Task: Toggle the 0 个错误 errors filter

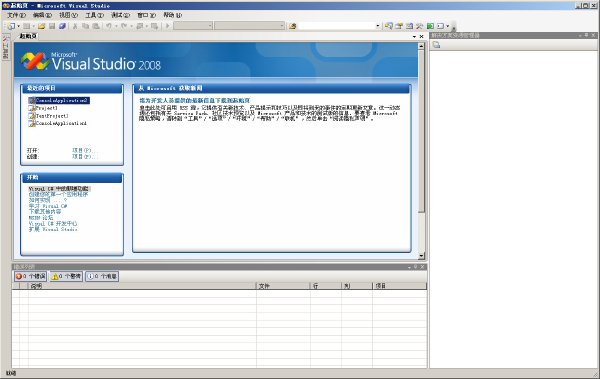Action: pos(30,276)
